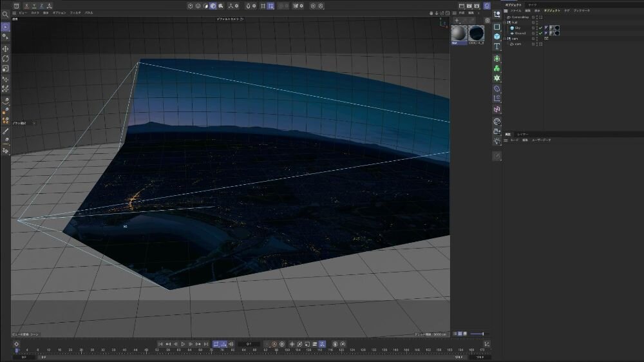Switch to the レイヤー (Layers) tab
Viewport: 644px width, 362px height.
522,134
